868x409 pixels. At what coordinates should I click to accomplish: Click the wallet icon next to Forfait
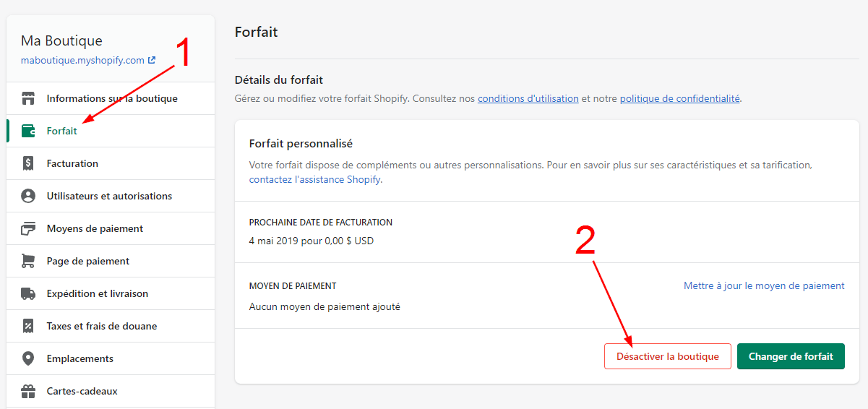tap(28, 131)
